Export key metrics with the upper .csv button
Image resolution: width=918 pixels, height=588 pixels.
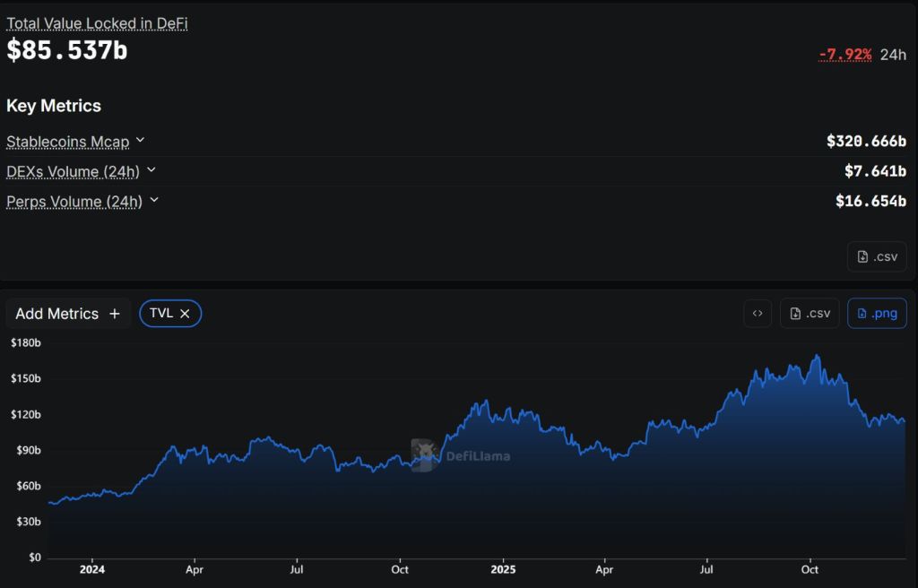coord(877,256)
